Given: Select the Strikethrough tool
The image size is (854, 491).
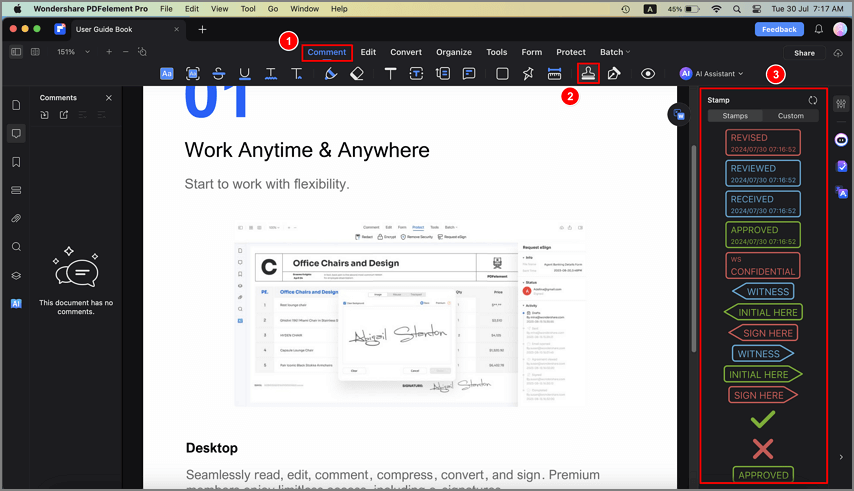Looking at the screenshot, I should 218,73.
